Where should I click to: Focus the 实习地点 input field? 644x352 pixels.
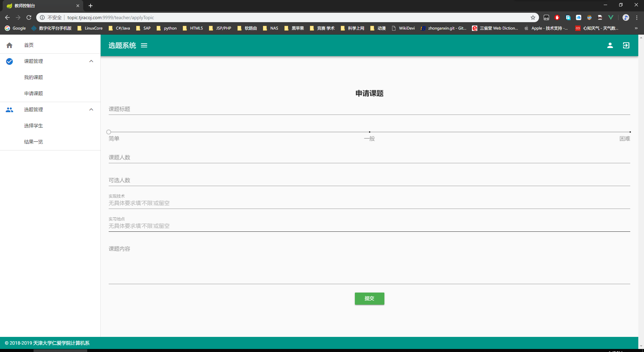pyautogui.click(x=369, y=226)
